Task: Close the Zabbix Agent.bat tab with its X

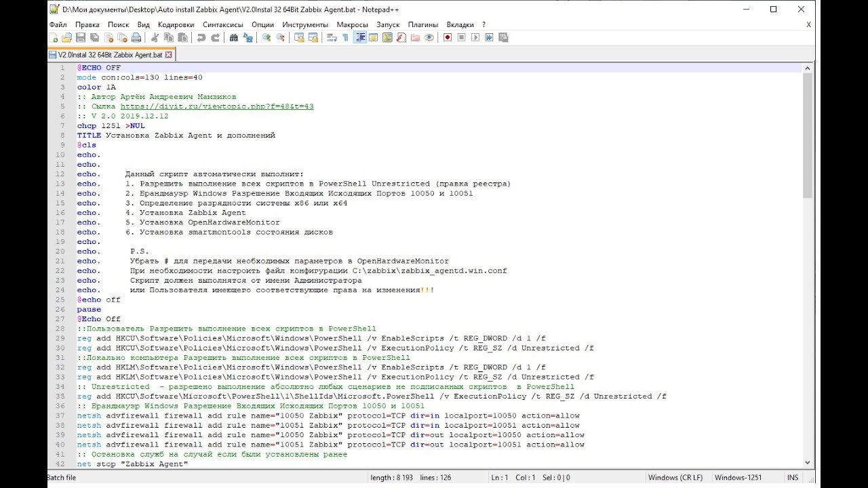Action: click(x=169, y=55)
